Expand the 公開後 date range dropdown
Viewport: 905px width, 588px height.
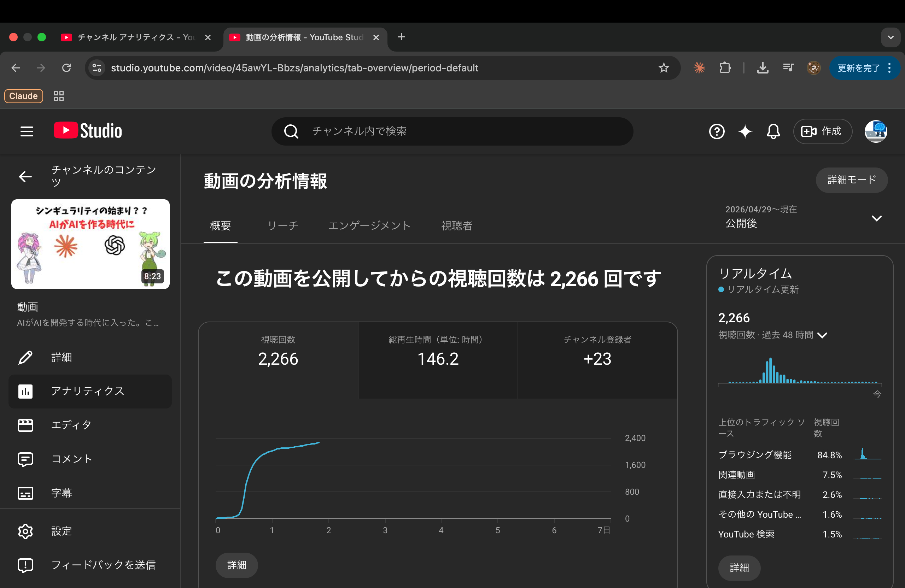point(876,218)
